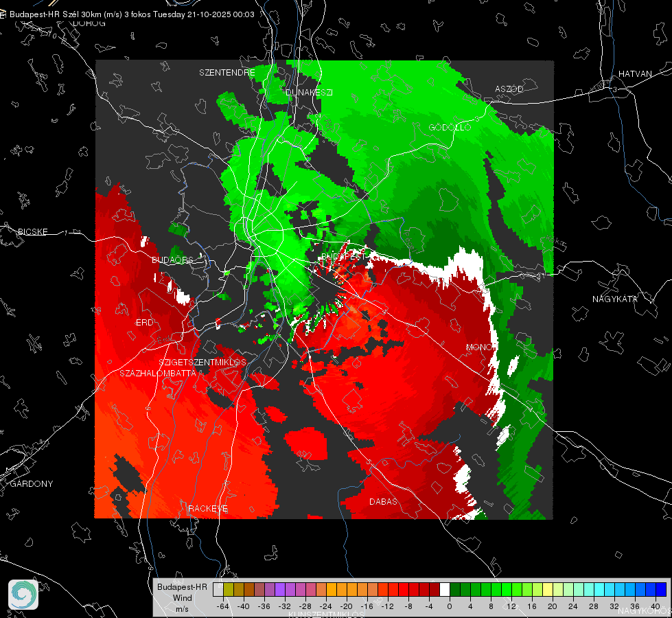672x618 pixels.
Task: Click the -8 value on the legend scale
Action: coord(408,606)
